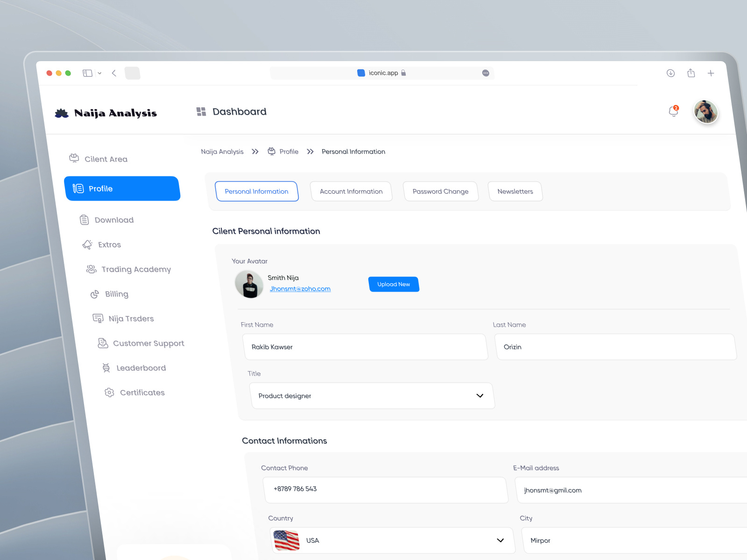Select the Trading Academy icon
The image size is (747, 560).
click(91, 269)
